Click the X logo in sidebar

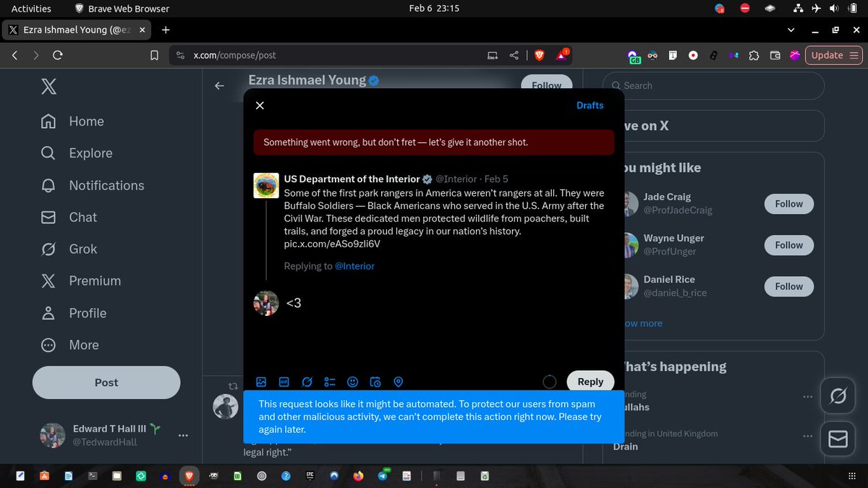pyautogui.click(x=48, y=87)
